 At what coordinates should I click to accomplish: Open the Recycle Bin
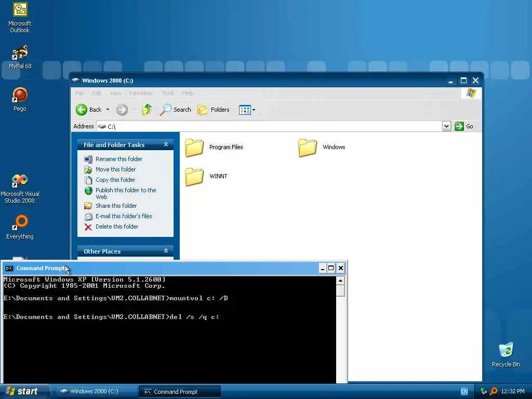[x=506, y=354]
